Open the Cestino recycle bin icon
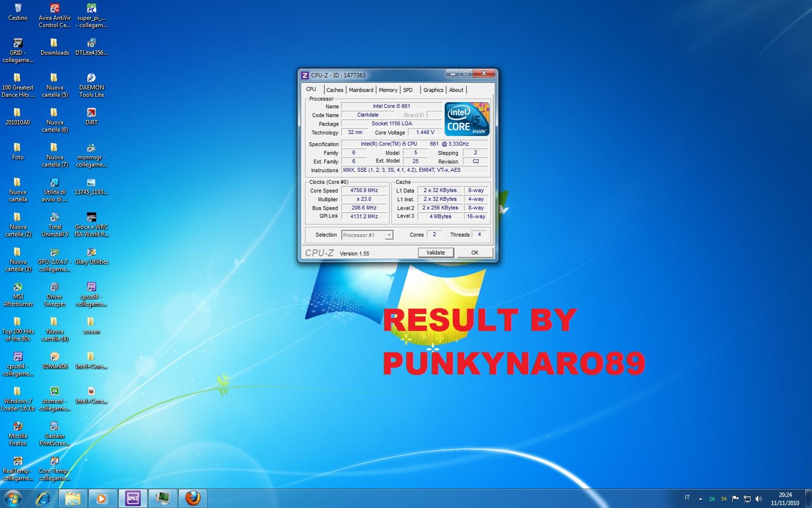Screen dimensions: 812x508 18,13
